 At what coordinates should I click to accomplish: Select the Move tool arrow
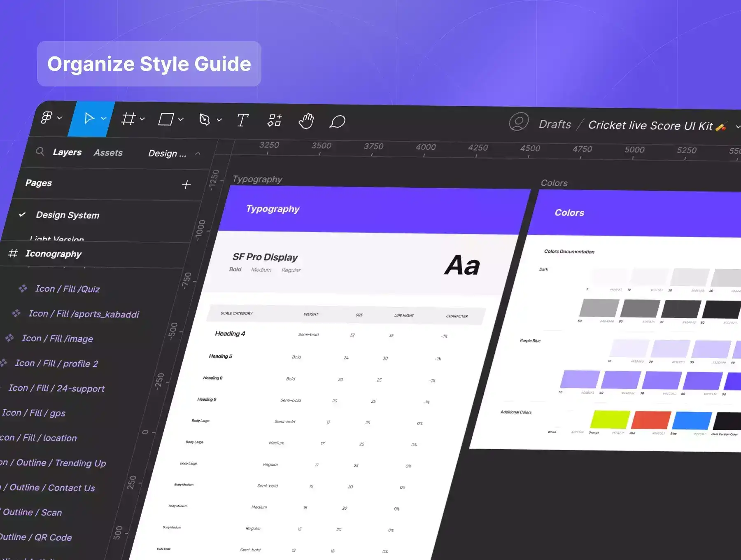89,119
